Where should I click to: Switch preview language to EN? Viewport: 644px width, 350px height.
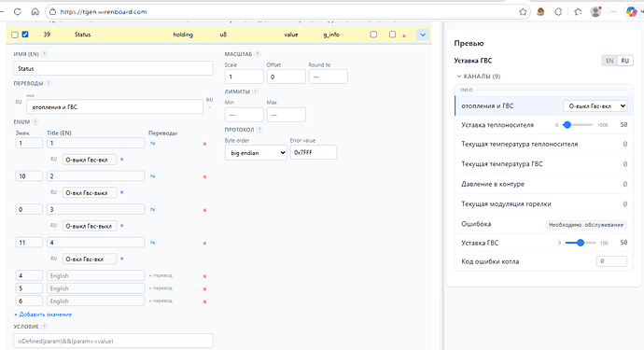click(609, 61)
